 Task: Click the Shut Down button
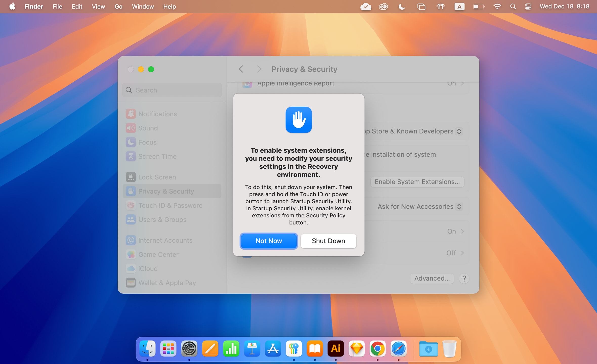[328, 241]
